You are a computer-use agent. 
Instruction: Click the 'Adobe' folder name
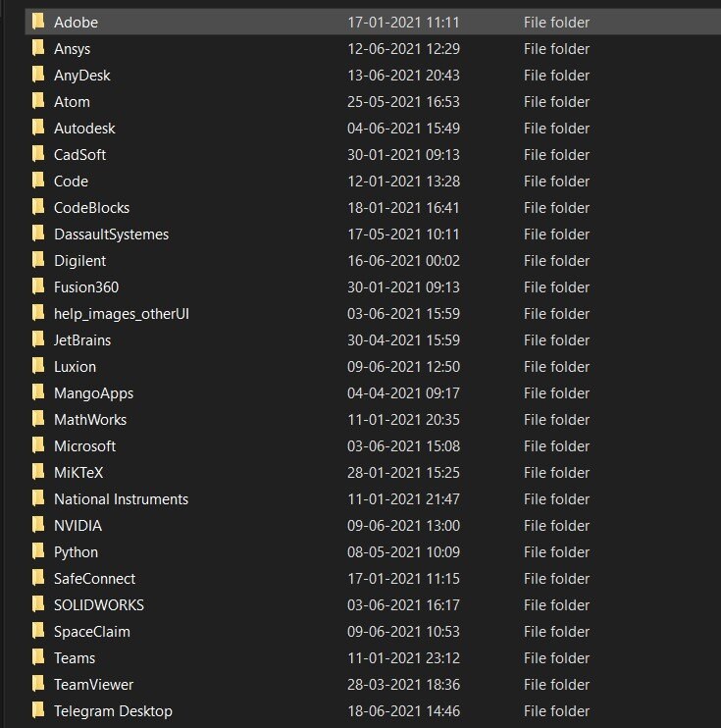tap(76, 23)
